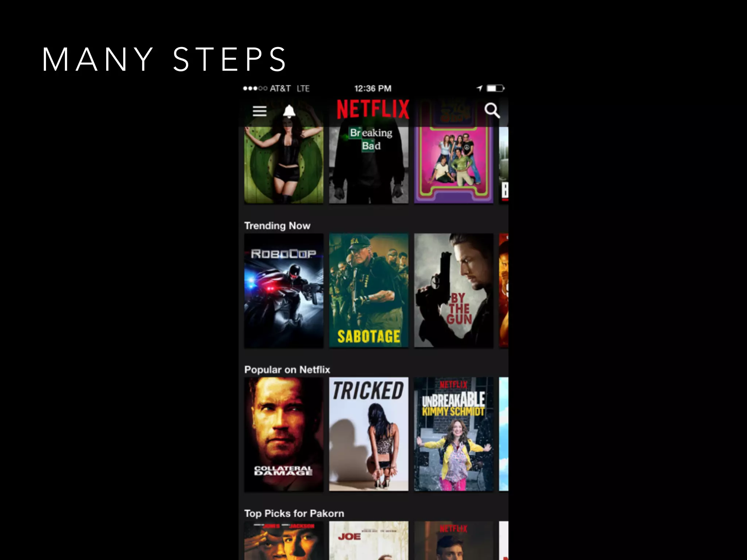Screen dimensions: 747x560
Task: Open the hamburger menu icon
Action: click(259, 111)
